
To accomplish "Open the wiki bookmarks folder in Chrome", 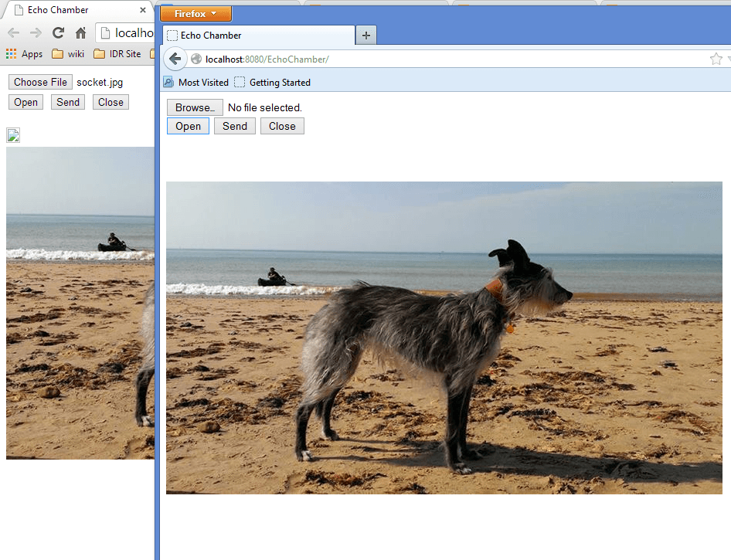I will [68, 54].
